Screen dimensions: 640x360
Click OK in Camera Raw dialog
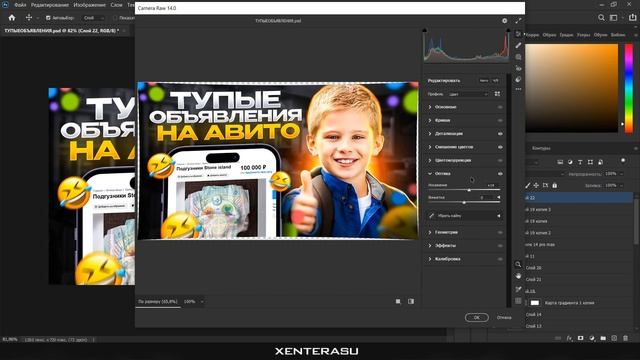coord(476,318)
